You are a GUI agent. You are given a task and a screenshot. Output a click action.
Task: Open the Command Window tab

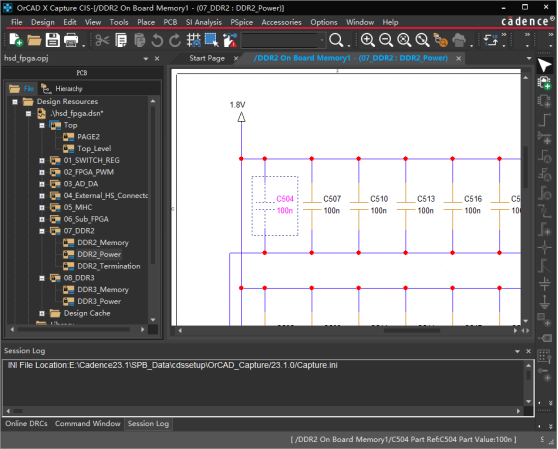point(88,423)
